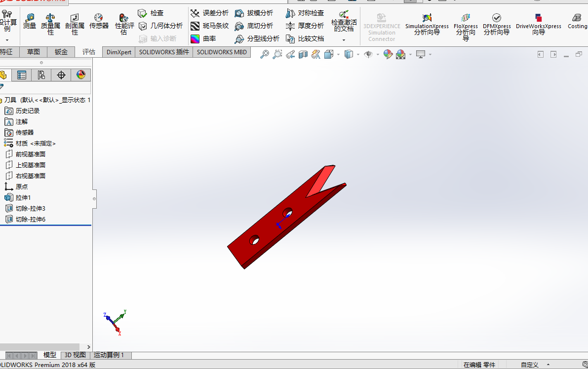Select 传感器 folder in the feature tree
588x369 pixels.
19,133
